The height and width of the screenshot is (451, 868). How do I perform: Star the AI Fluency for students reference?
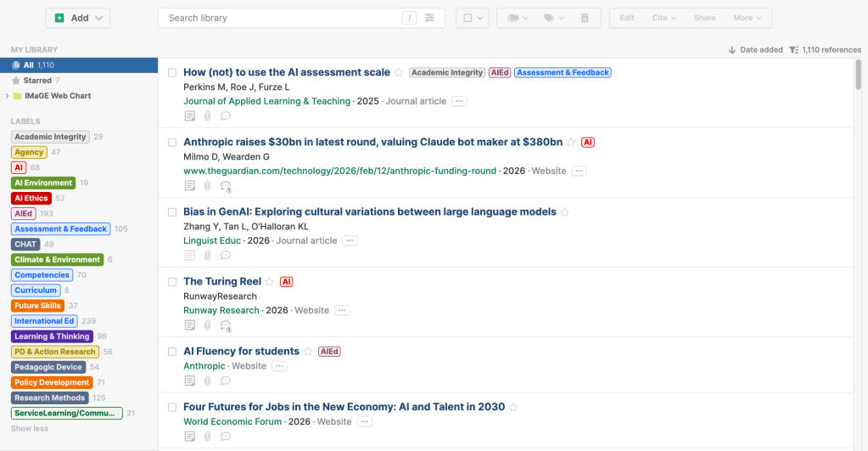[308, 352]
